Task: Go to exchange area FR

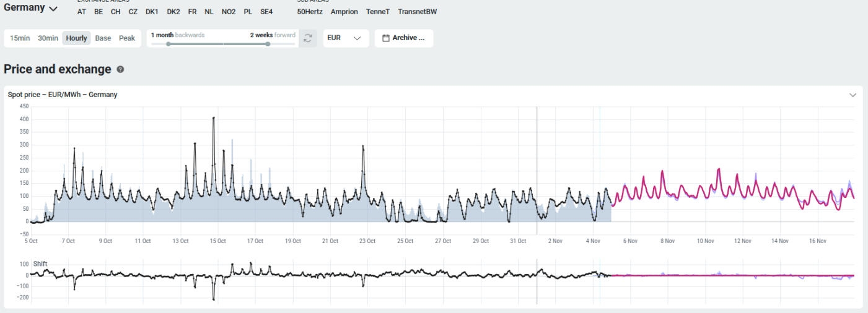Action: [192, 12]
